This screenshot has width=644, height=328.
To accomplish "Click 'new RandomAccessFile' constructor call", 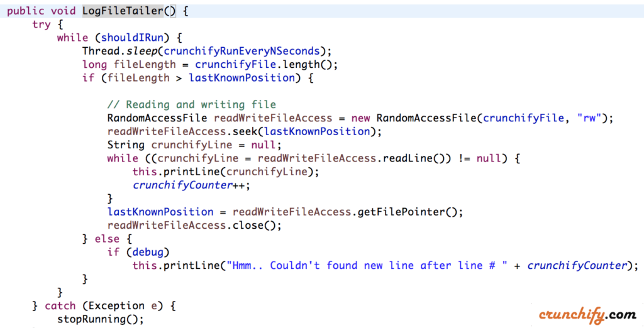I will tap(414, 118).
